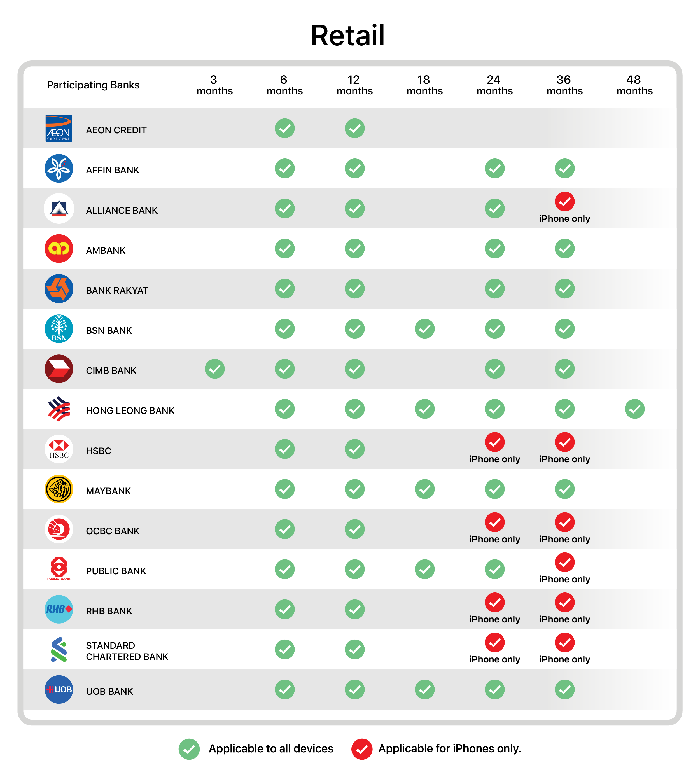Select the CIMB Bank logo
The image size is (700, 770).
[59, 369]
